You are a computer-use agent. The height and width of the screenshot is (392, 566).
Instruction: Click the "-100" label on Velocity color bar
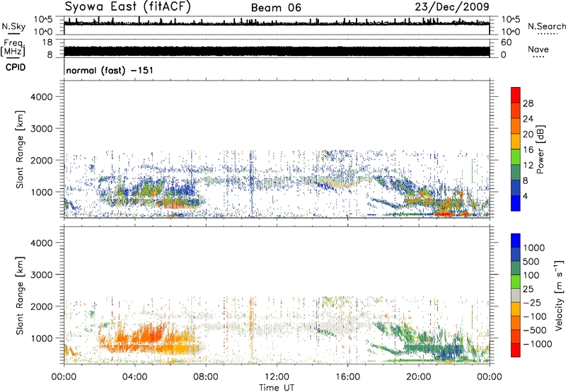pyautogui.click(x=534, y=316)
